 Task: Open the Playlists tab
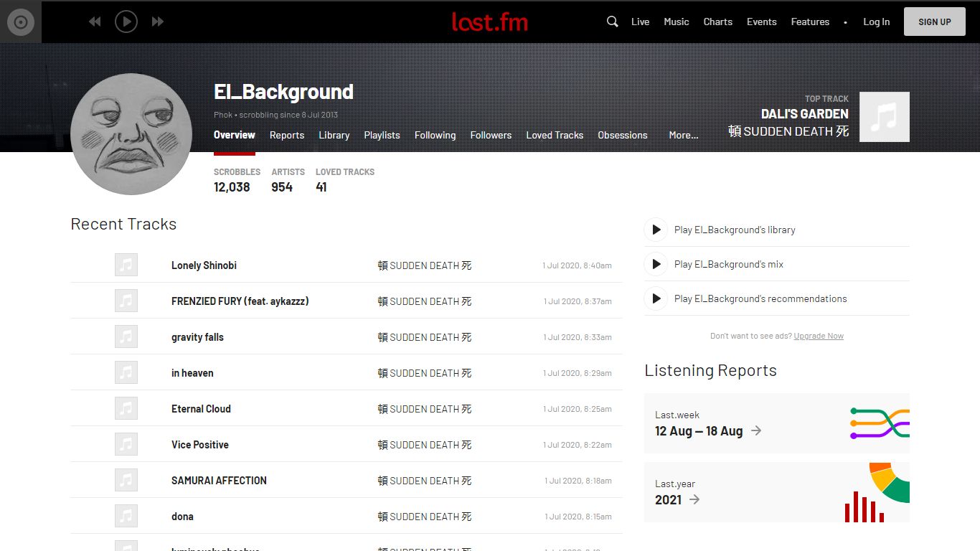pyautogui.click(x=382, y=135)
